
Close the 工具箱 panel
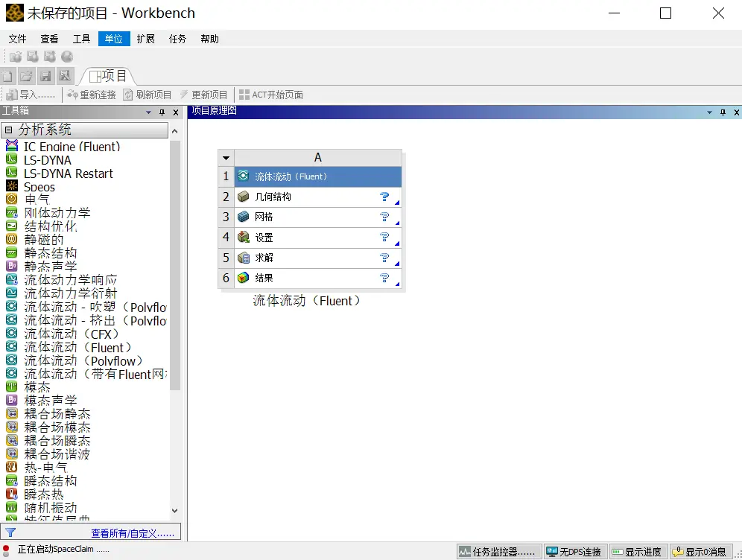[176, 112]
